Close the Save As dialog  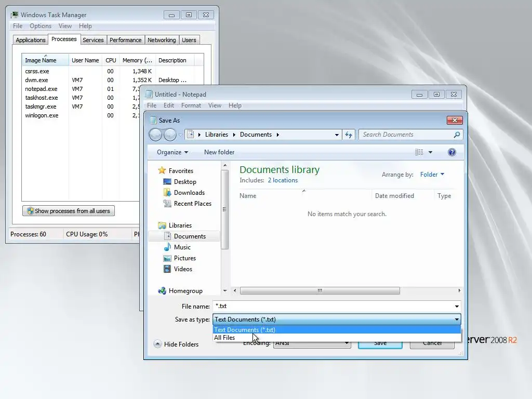455,120
